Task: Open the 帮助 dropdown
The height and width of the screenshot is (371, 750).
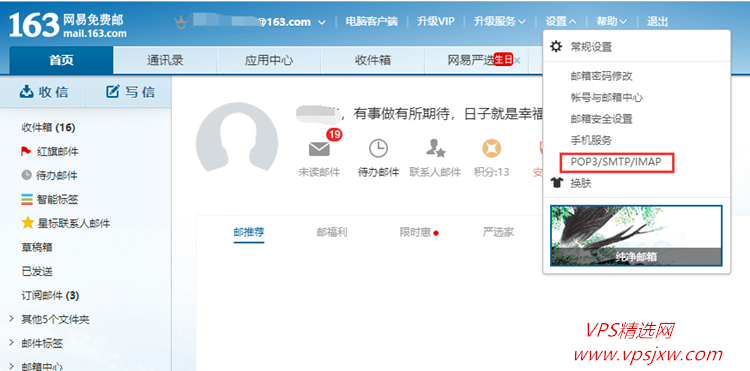Action: click(x=611, y=22)
